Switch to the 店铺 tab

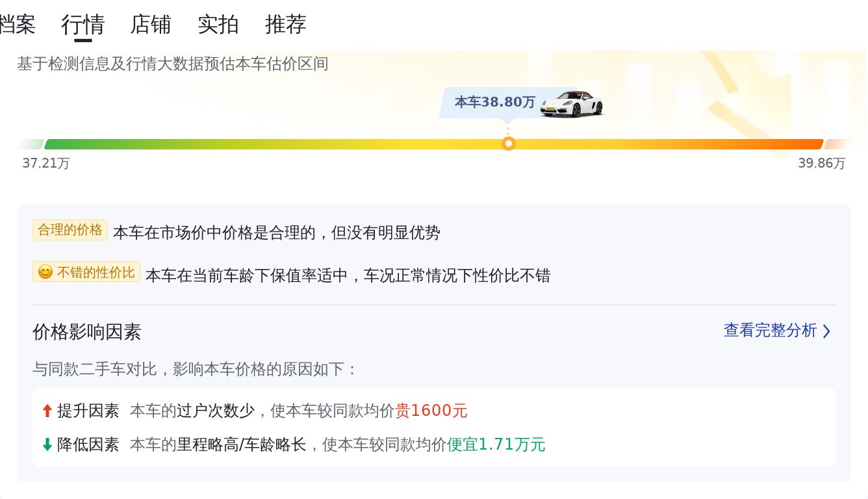(151, 25)
